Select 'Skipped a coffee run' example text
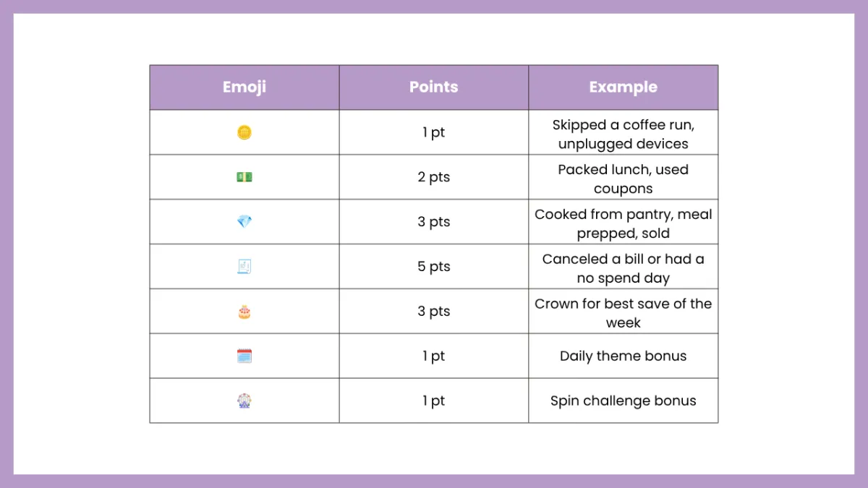868x488 pixels. click(624, 125)
